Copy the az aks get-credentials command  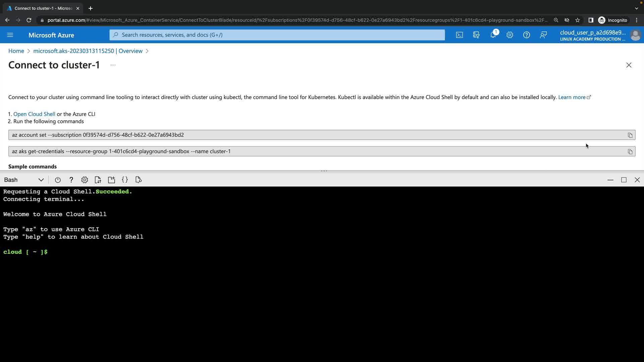(630, 152)
